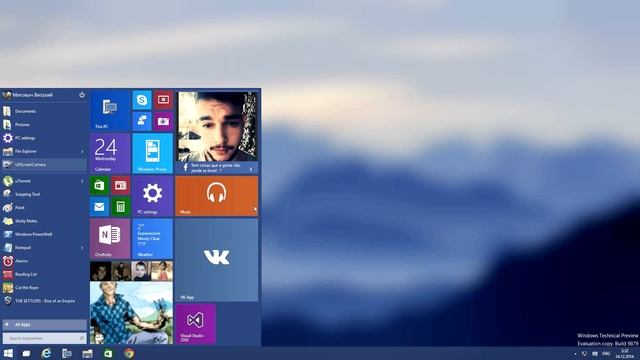Open the Visual Studio tile
Screen dimensions: 640x360
click(x=196, y=324)
